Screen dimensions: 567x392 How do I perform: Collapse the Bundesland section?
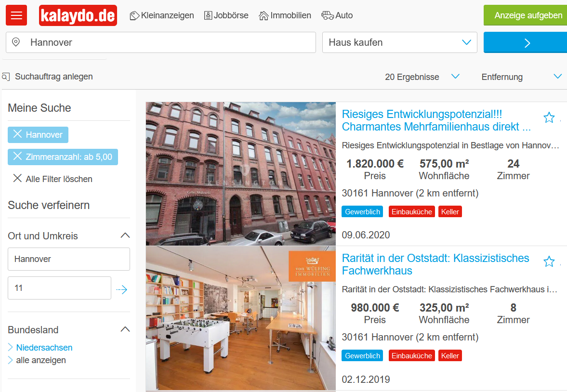pos(125,330)
